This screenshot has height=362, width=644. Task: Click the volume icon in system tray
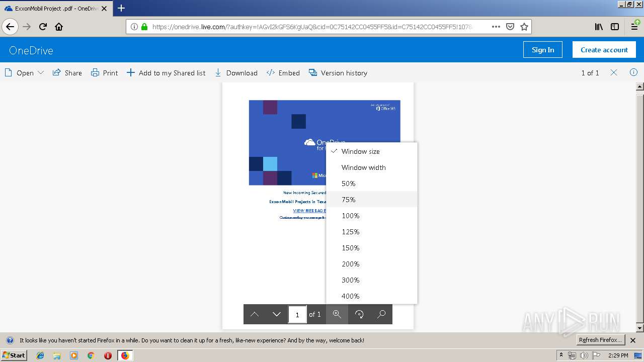[x=584, y=355]
